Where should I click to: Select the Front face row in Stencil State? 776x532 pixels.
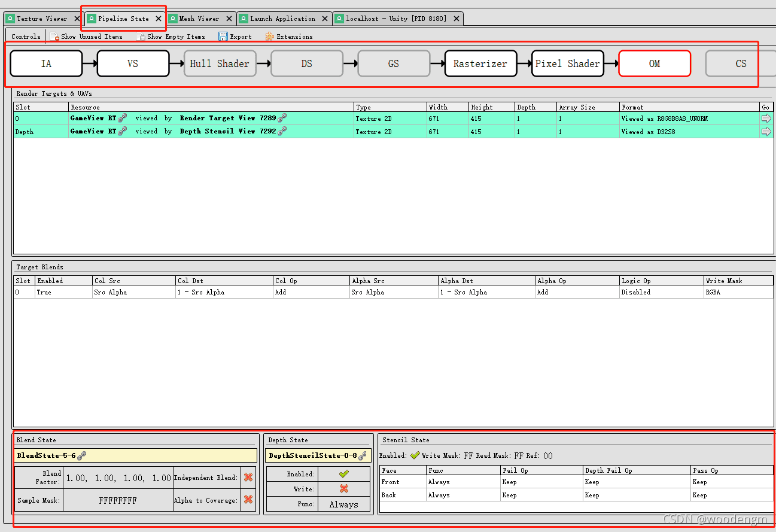(576, 482)
